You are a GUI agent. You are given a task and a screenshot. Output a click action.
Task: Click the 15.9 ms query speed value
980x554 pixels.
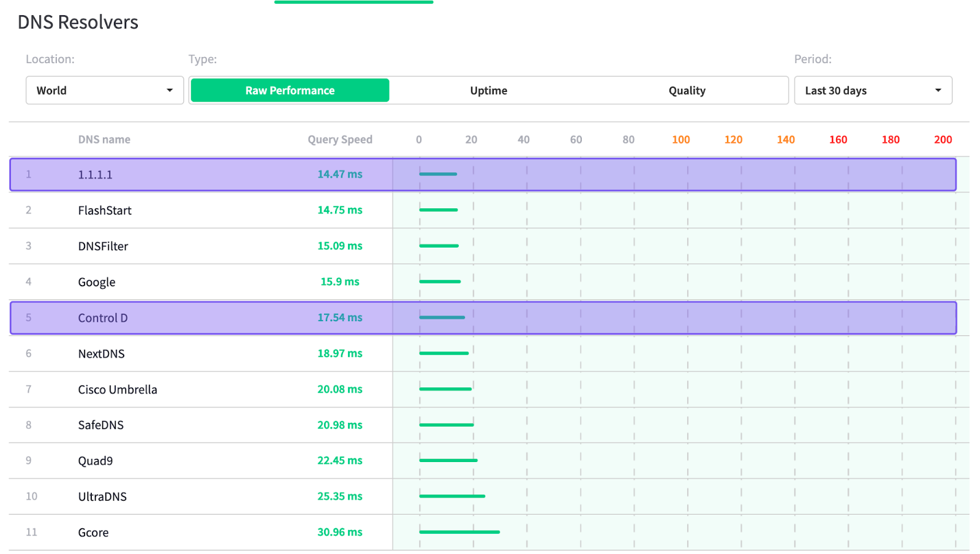pyautogui.click(x=340, y=281)
